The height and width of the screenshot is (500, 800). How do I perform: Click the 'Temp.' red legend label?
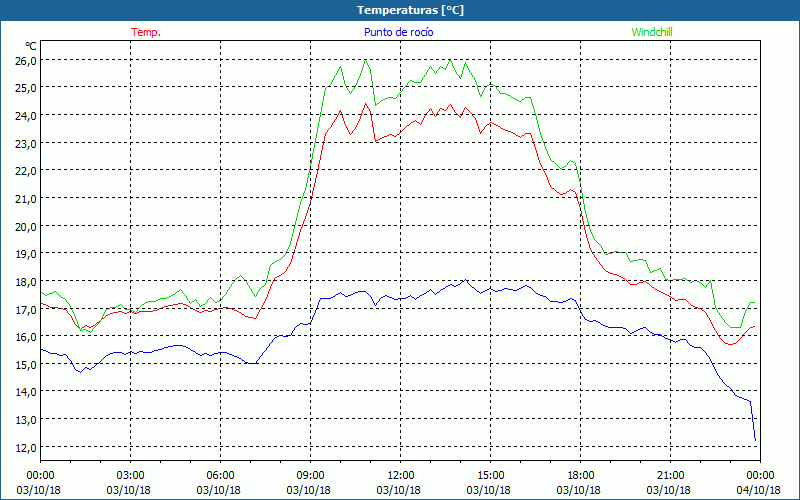point(146,32)
